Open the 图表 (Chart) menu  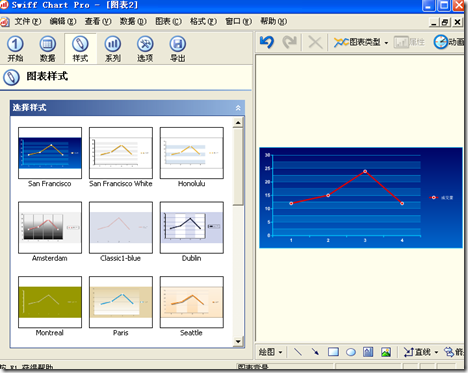(x=168, y=22)
